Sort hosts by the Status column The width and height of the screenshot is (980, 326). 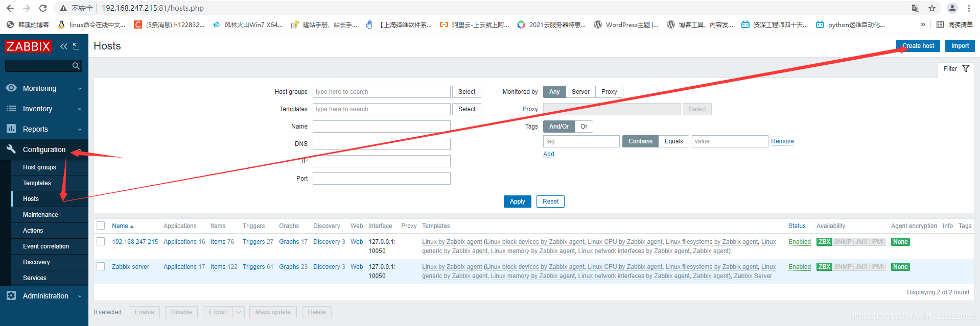(797, 226)
